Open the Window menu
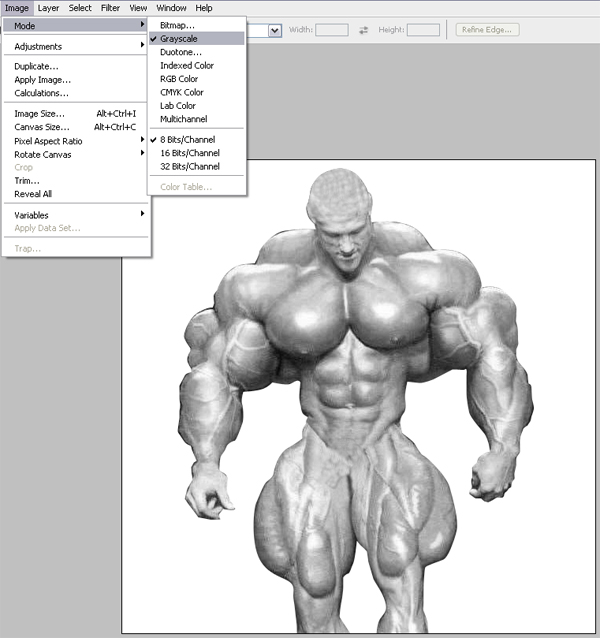Screen dimensions: 600x638 (x=171, y=8)
